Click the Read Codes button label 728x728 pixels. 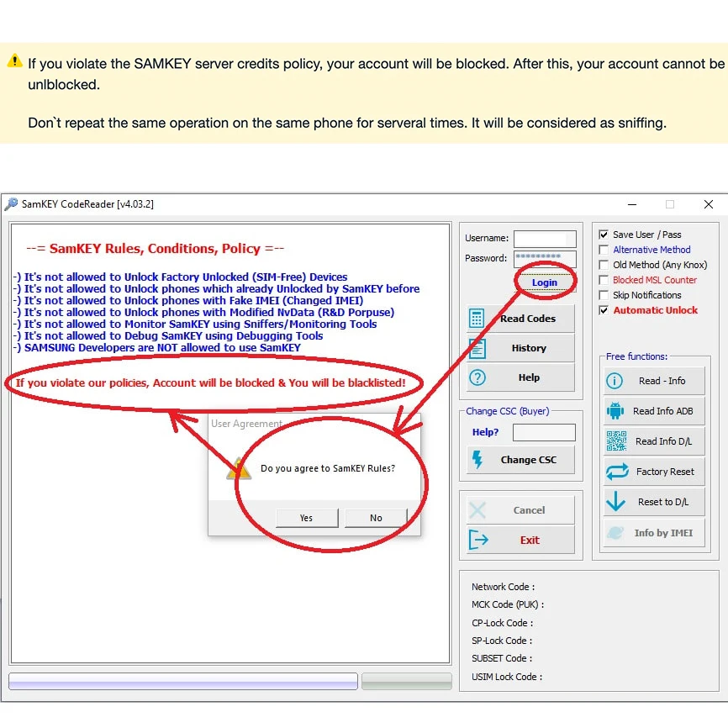528,319
